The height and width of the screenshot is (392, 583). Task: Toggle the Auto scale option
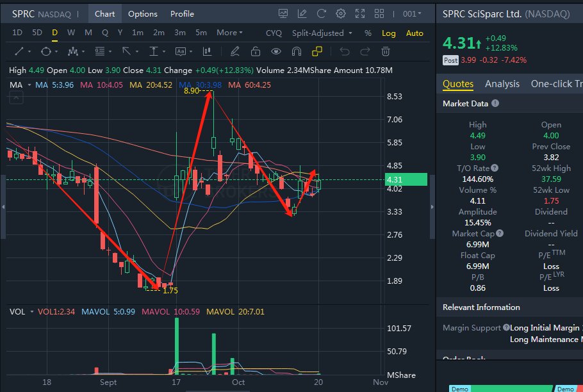pyautogui.click(x=415, y=33)
